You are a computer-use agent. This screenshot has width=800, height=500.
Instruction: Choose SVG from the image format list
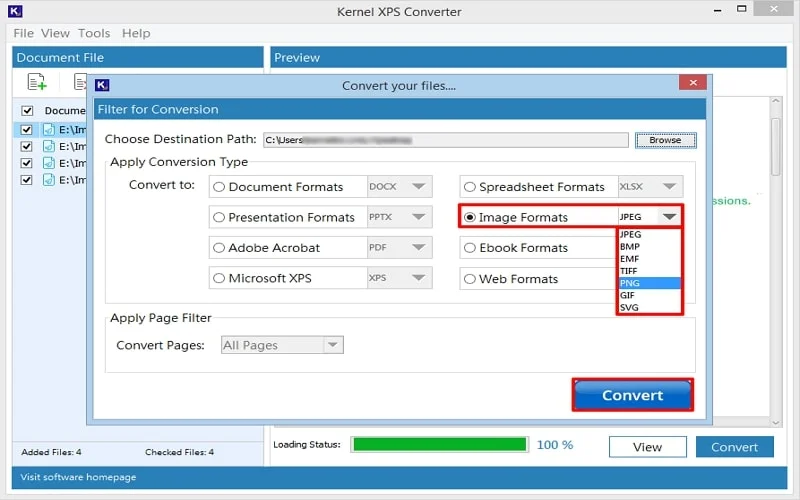click(649, 308)
